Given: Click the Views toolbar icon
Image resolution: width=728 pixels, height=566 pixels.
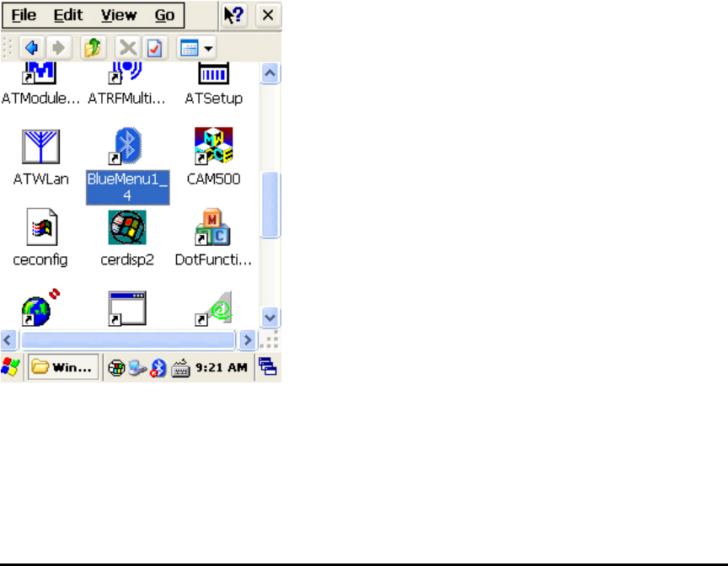Looking at the screenshot, I should 189,47.
